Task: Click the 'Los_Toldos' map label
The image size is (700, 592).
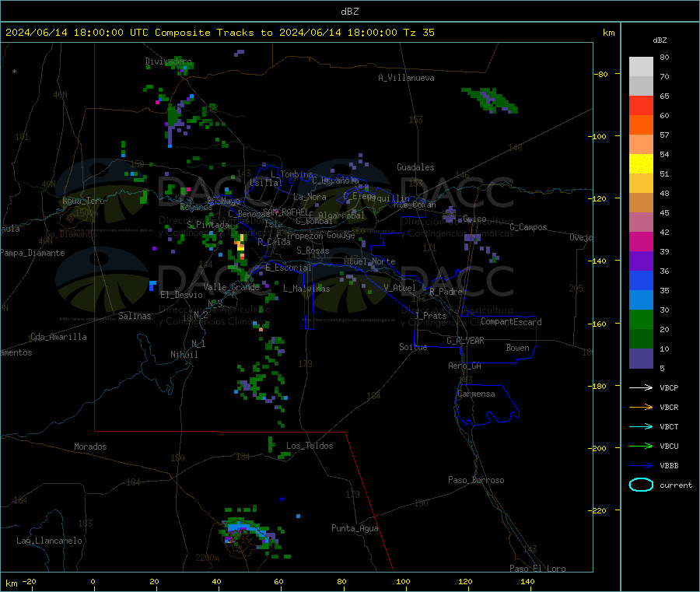Action: [310, 446]
